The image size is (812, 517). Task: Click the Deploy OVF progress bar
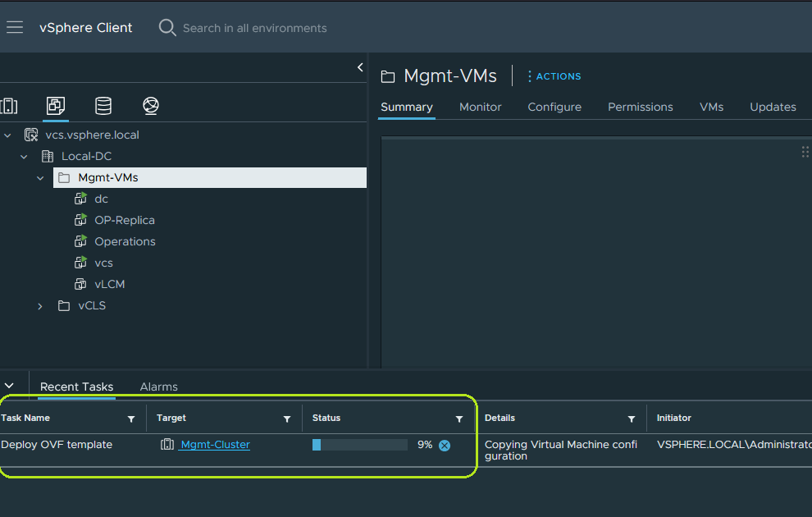click(359, 445)
